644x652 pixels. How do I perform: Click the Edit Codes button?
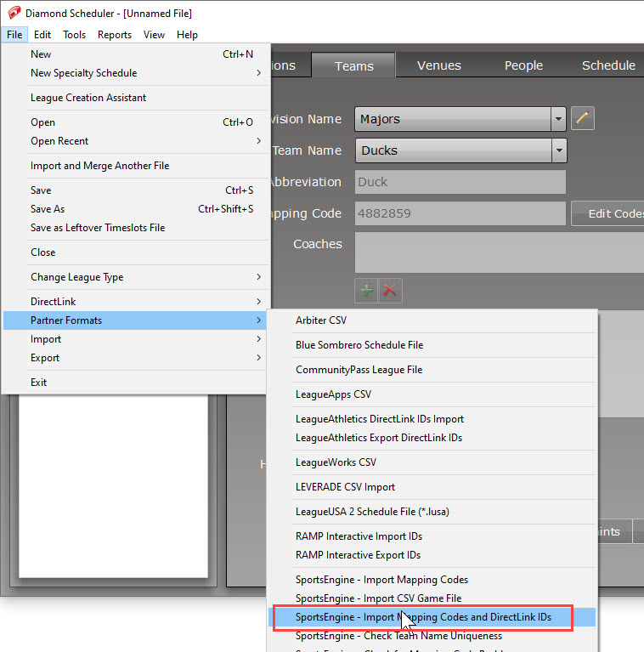coord(607,213)
